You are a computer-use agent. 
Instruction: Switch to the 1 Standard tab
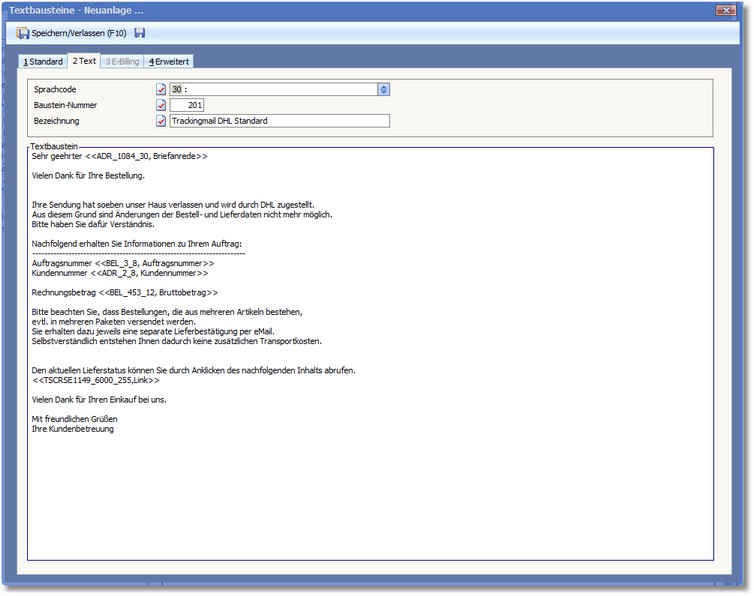(43, 61)
